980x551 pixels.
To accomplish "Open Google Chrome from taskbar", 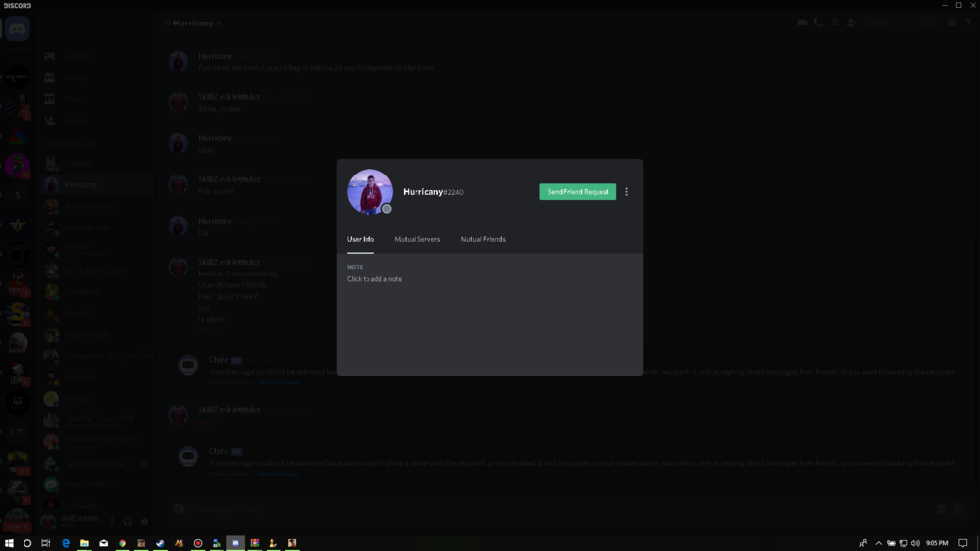I will pyautogui.click(x=122, y=543).
